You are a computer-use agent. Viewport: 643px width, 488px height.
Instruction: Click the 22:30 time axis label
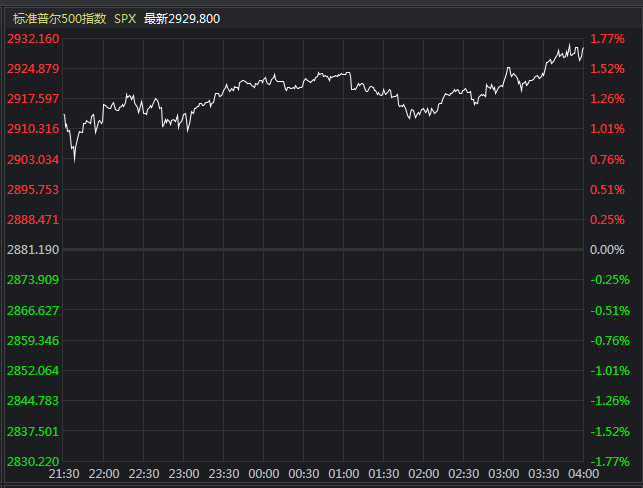(144, 474)
